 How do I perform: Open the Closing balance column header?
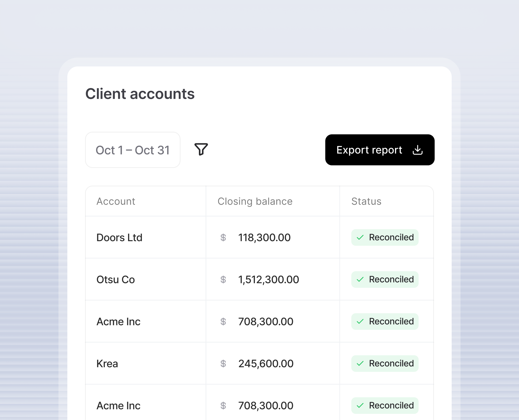255,201
